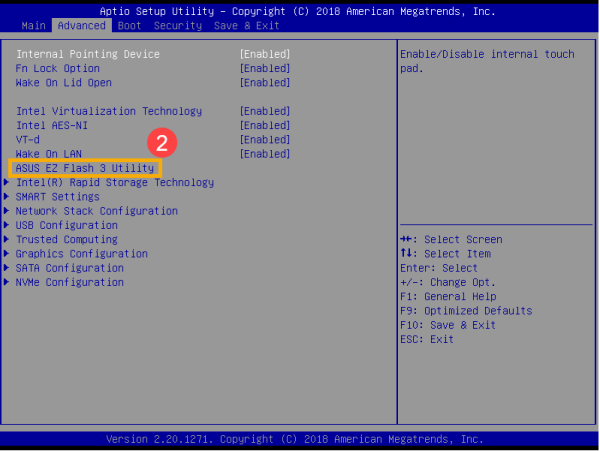The image size is (600, 451).
Task: Expand arrow beside Trusted Computing
Action: [x=7, y=239]
